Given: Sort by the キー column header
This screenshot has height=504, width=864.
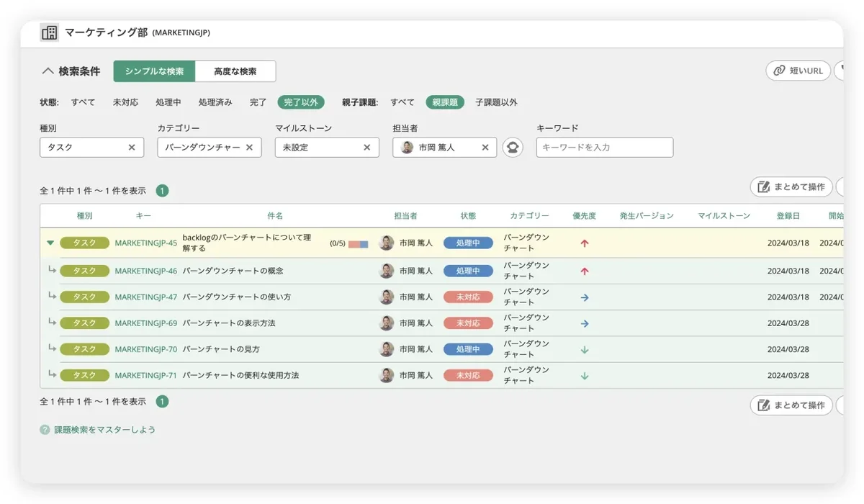Looking at the screenshot, I should (143, 216).
